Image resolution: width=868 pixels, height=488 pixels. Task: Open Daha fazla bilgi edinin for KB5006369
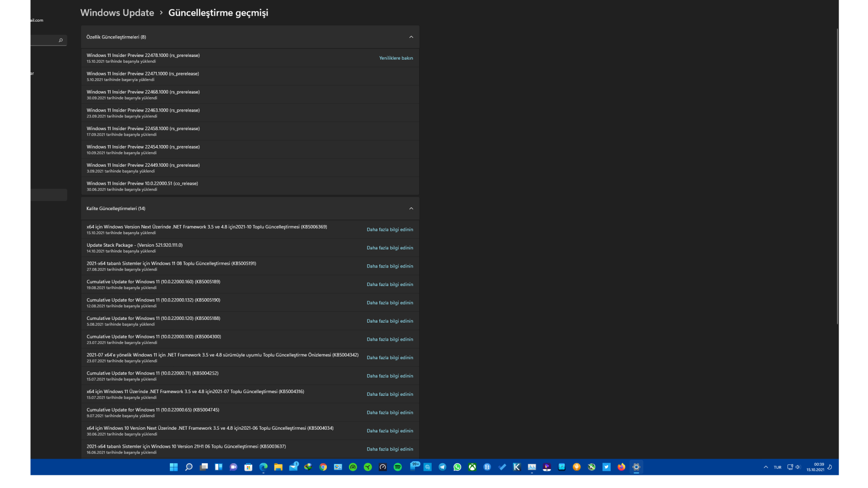tap(390, 230)
